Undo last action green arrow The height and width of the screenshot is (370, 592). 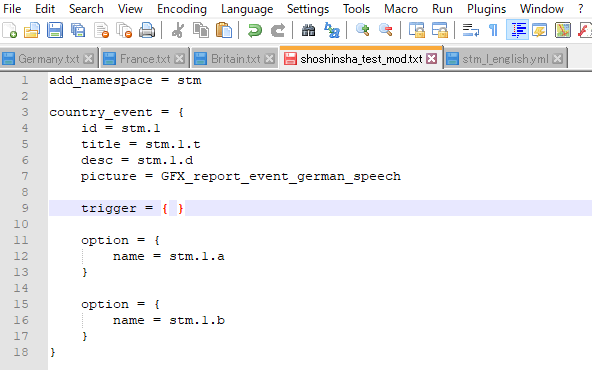tap(255, 30)
